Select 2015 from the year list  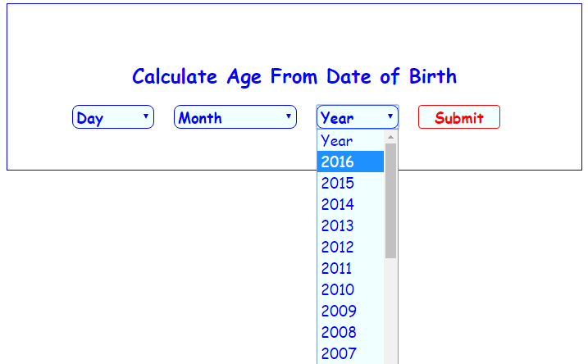[350, 183]
